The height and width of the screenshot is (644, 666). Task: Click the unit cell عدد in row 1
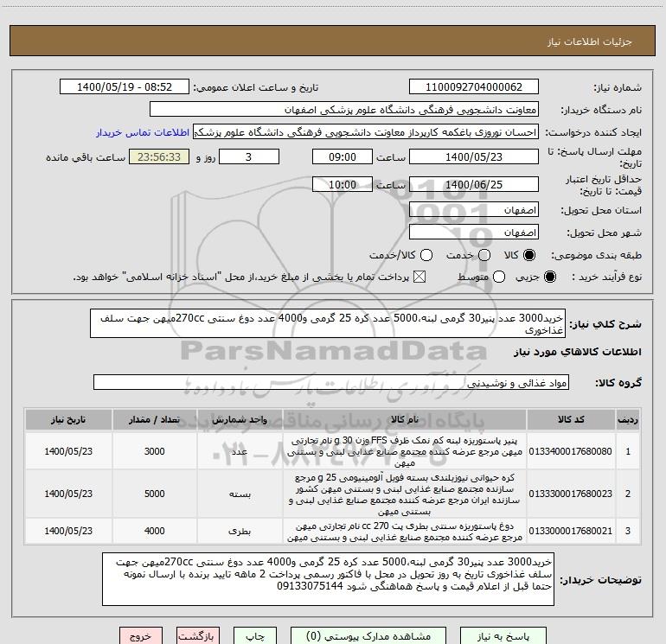(240, 451)
